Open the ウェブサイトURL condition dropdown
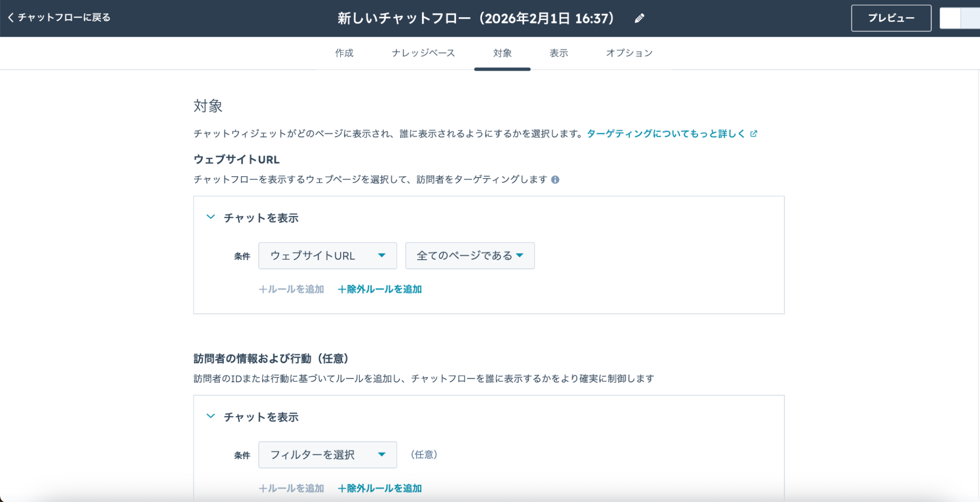 [x=327, y=256]
